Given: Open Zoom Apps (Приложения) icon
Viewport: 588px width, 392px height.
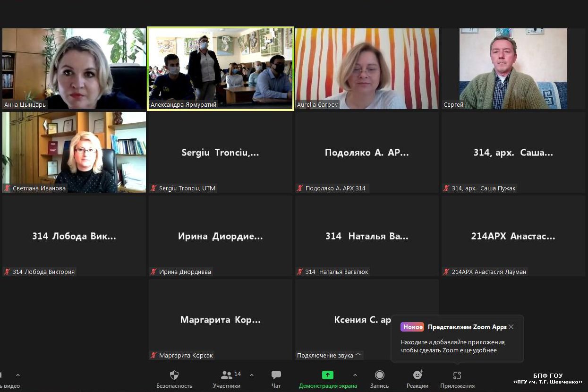Looking at the screenshot, I should pyautogui.click(x=457, y=376).
